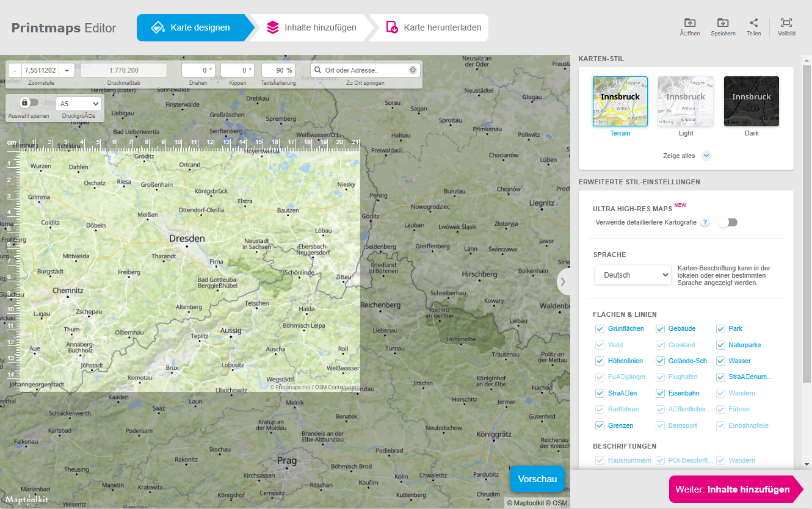Toggle the greyed Wald checkbox
This screenshot has width=812, height=509.
(x=600, y=345)
